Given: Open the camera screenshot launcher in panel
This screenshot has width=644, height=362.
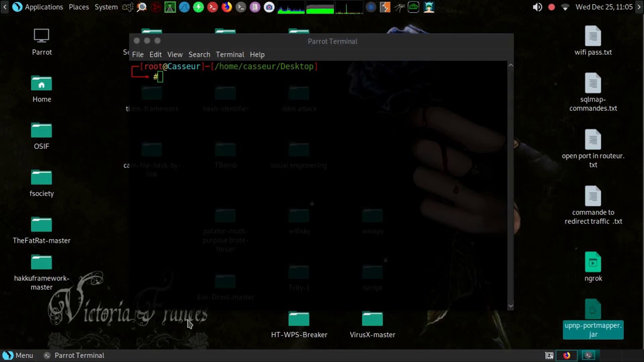Looking at the screenshot, I should click(x=269, y=7).
